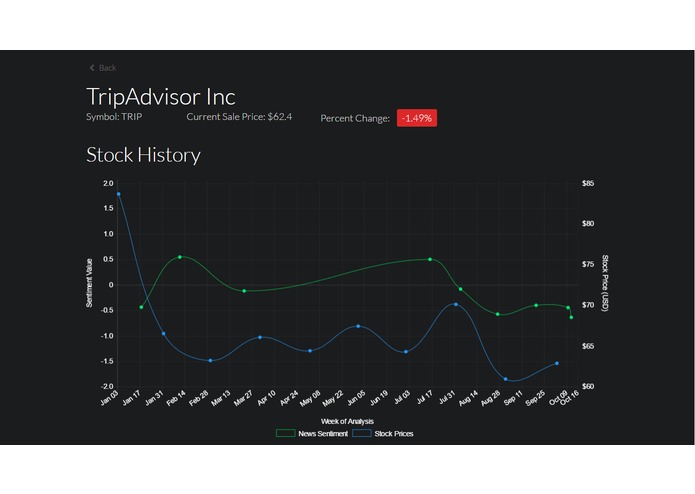Click the green sentiment point above Mar 27
Screen dimensions: 695x494
244,291
